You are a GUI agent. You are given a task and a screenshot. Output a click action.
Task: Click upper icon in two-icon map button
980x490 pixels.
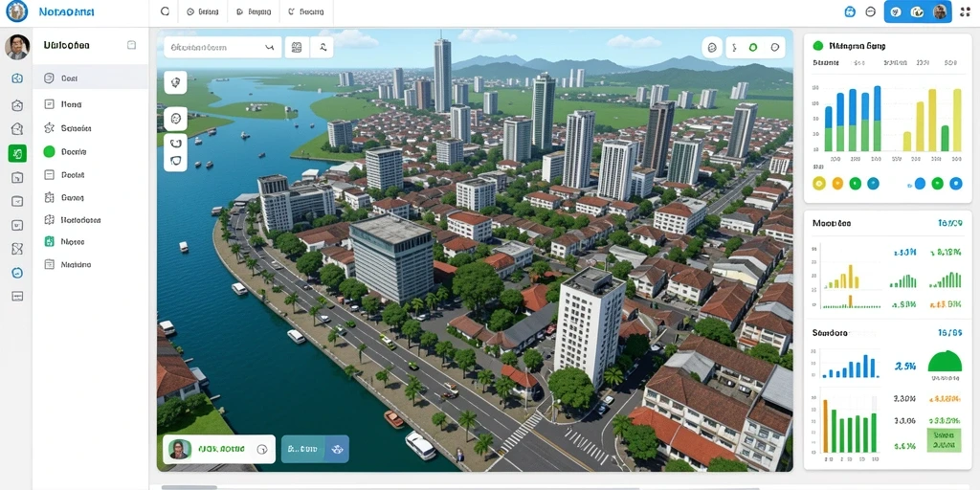coord(176,144)
